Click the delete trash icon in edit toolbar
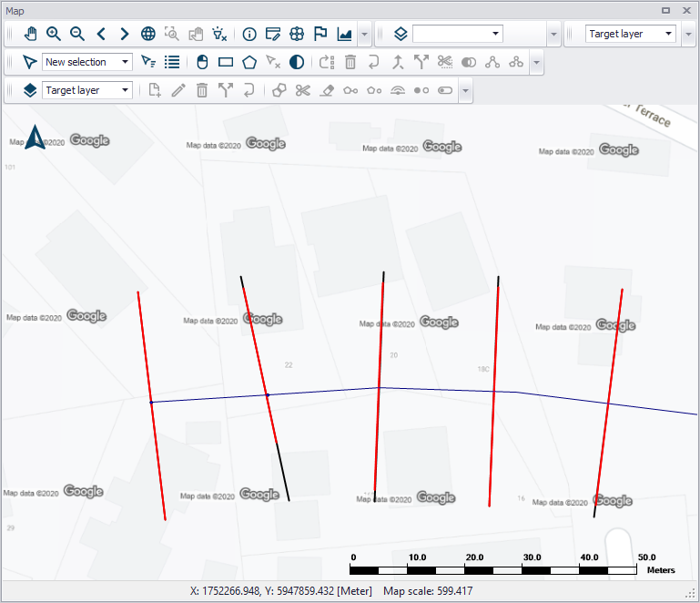This screenshot has height=603, width=700. [202, 90]
